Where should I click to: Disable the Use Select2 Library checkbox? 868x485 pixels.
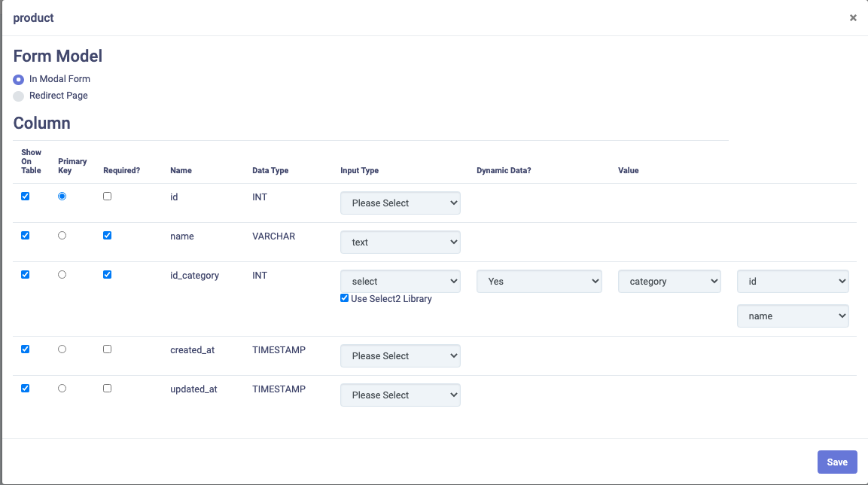point(344,298)
